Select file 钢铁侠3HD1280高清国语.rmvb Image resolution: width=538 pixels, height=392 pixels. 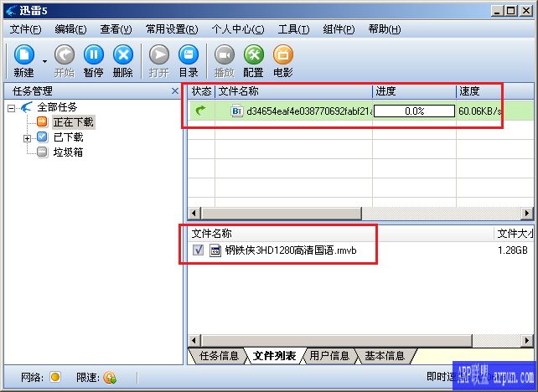(291, 250)
